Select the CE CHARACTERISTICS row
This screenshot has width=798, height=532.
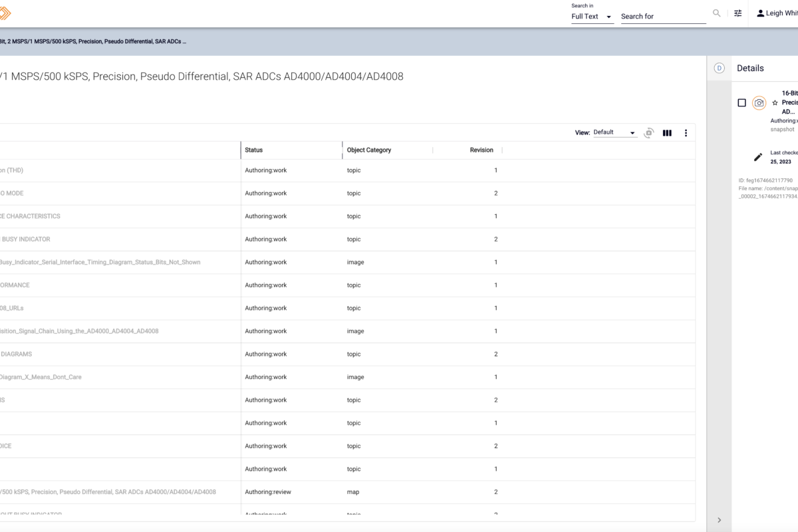(x=347, y=217)
